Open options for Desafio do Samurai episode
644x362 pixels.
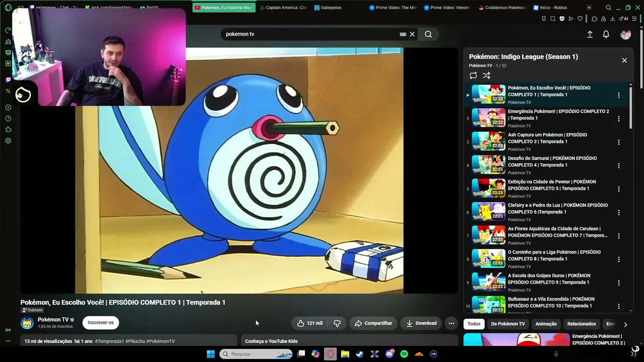click(619, 165)
